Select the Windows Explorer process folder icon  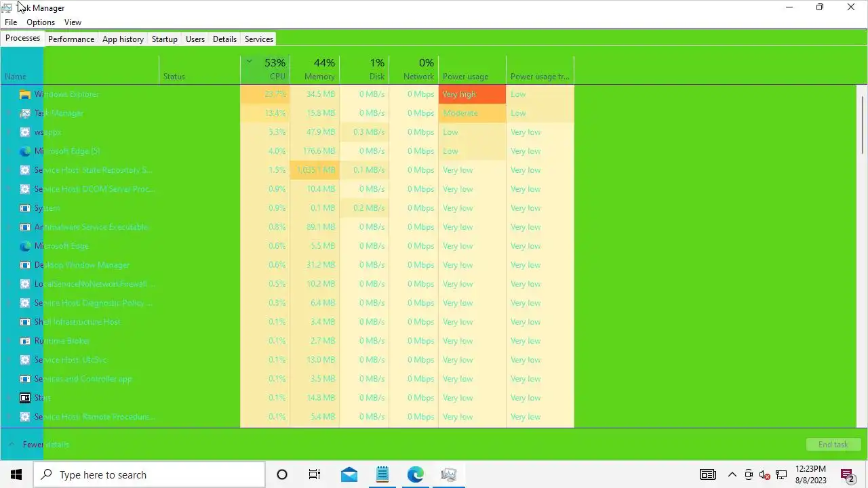pos(25,94)
